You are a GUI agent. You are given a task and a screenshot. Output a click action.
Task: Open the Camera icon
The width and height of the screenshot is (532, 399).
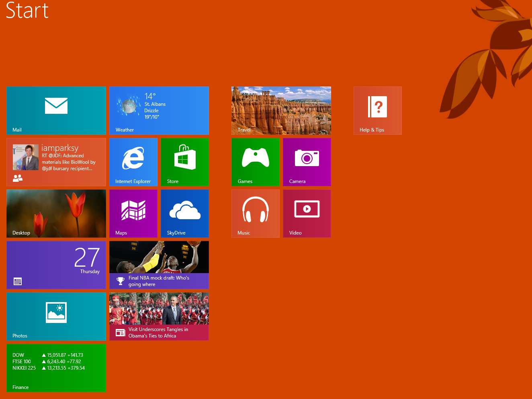point(307,158)
